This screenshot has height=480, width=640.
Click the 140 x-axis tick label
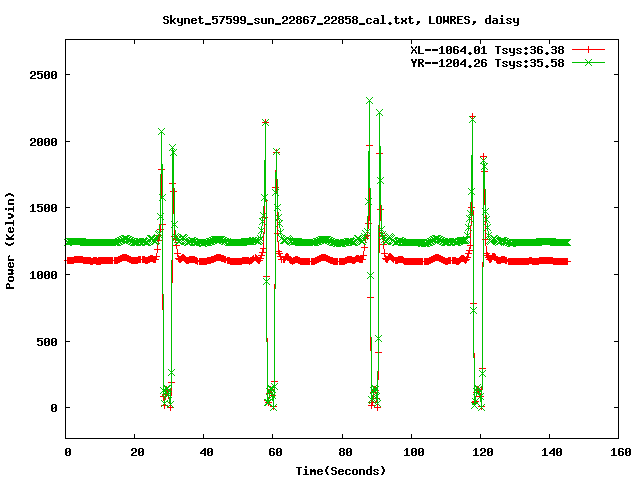pyautogui.click(x=552, y=452)
